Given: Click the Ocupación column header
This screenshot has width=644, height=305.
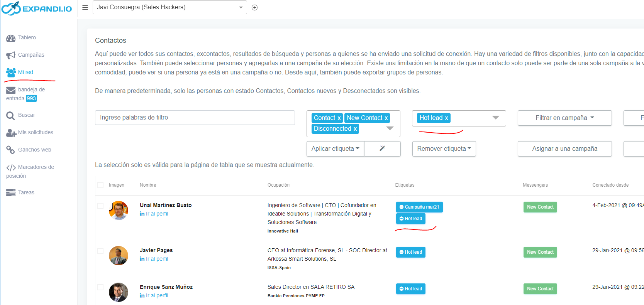Looking at the screenshot, I should 278,185.
